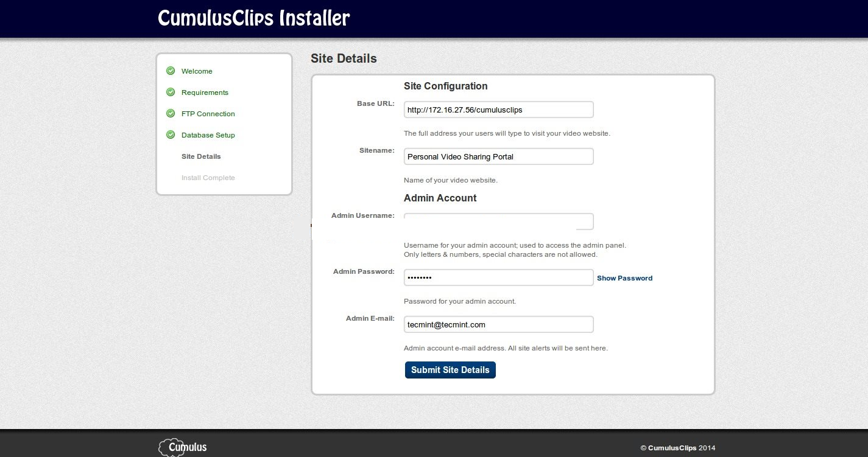Focus the Admin Password field

coord(498,277)
